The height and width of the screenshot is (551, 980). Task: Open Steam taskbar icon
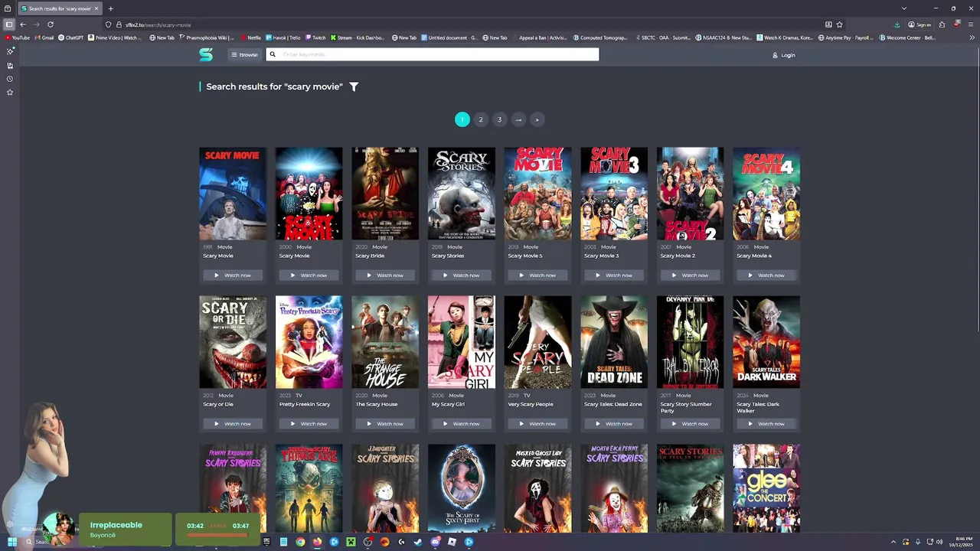coord(418,542)
